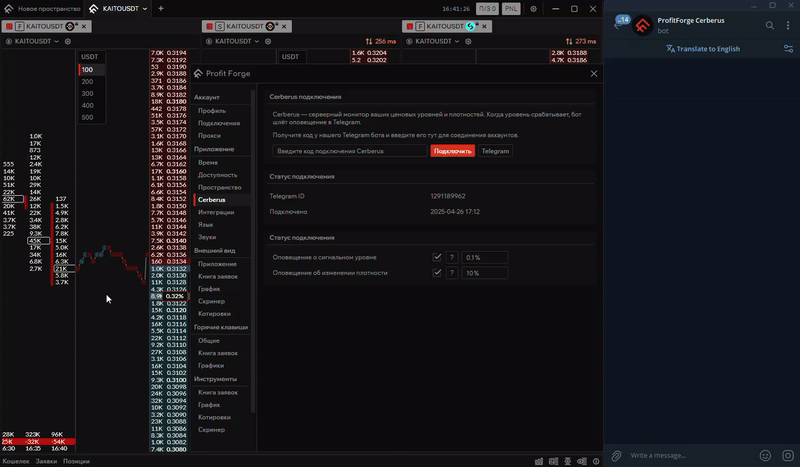Open Telegram translation settings icon

point(788,49)
